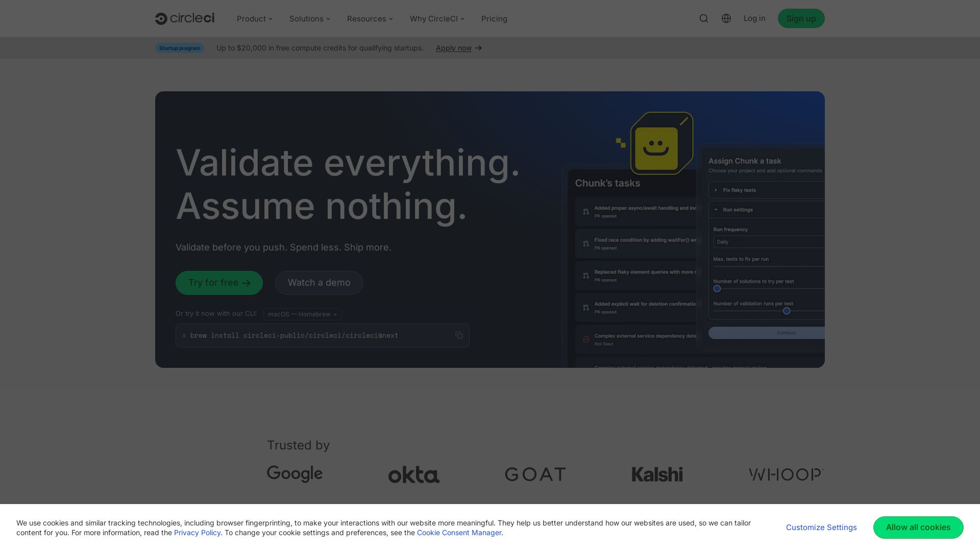Click the brew install command field
The image size is (980, 551).
tap(323, 335)
